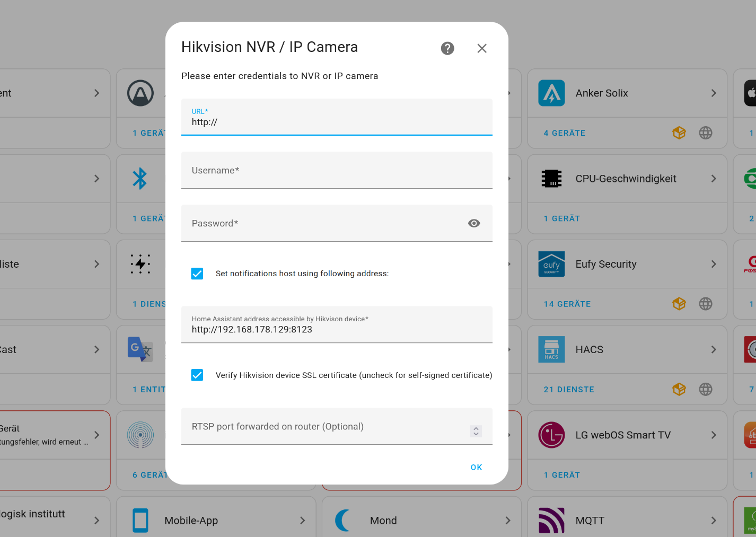Screen dimensions: 756x537
Task: Click cloud globe icon on Anker Solix
Action: coord(706,133)
